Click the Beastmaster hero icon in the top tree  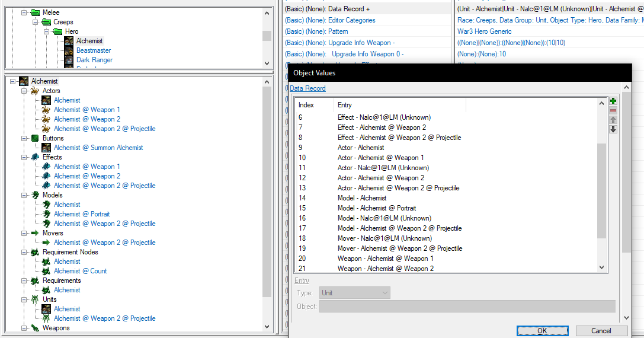click(x=69, y=50)
